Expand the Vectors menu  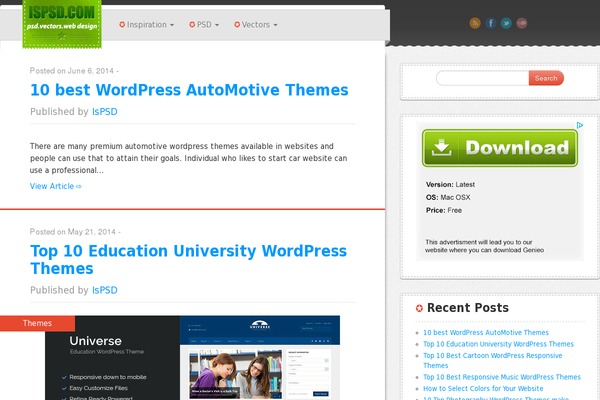[x=256, y=24]
